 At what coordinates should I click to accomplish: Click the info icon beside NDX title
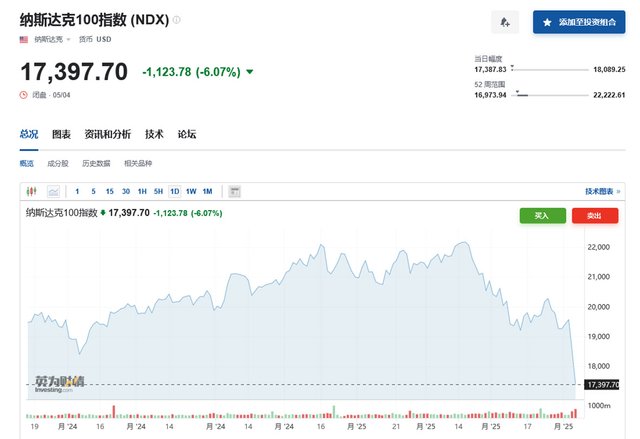(176, 20)
